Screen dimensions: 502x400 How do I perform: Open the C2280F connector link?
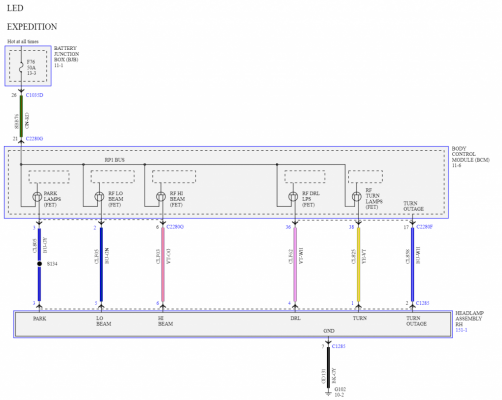point(424,227)
